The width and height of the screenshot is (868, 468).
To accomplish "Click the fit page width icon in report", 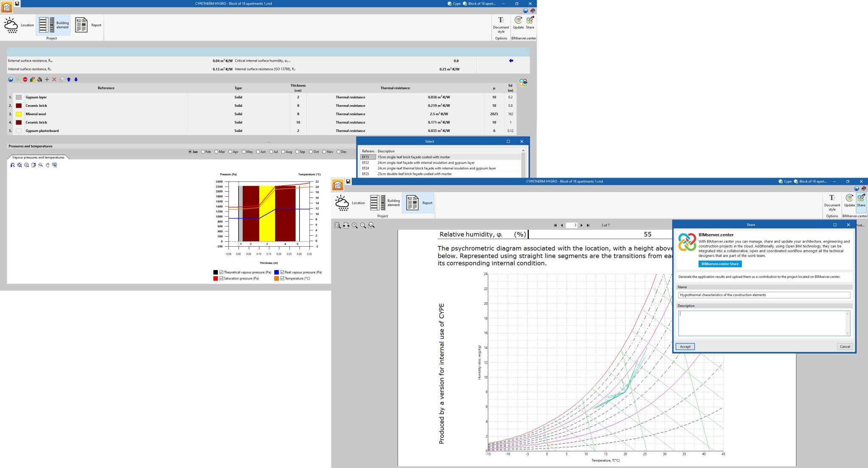I will [346, 226].
